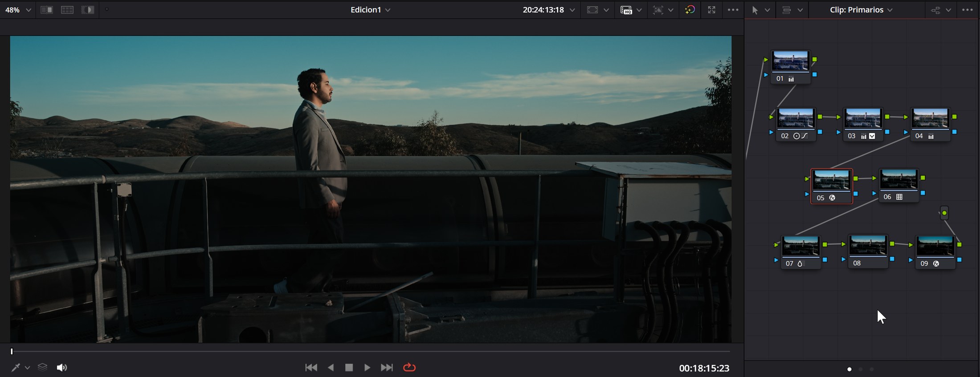Screen dimensions: 980x377
Task: Select node 03 in the node graph
Action: pos(863,124)
